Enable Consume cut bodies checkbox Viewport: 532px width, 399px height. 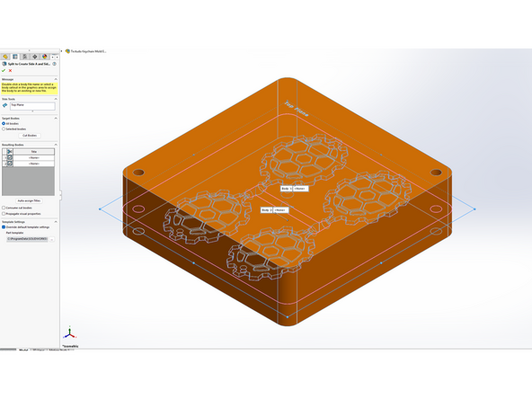[4, 208]
